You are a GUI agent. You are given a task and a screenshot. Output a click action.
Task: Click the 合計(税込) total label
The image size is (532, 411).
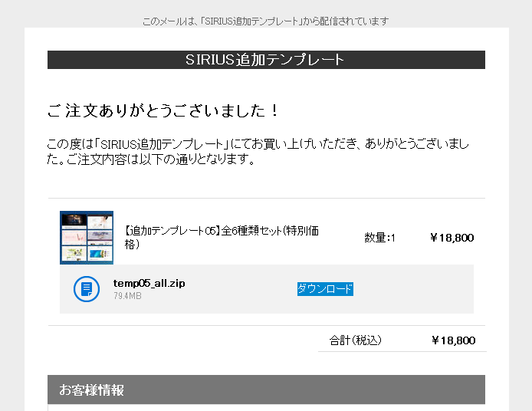pos(355,340)
